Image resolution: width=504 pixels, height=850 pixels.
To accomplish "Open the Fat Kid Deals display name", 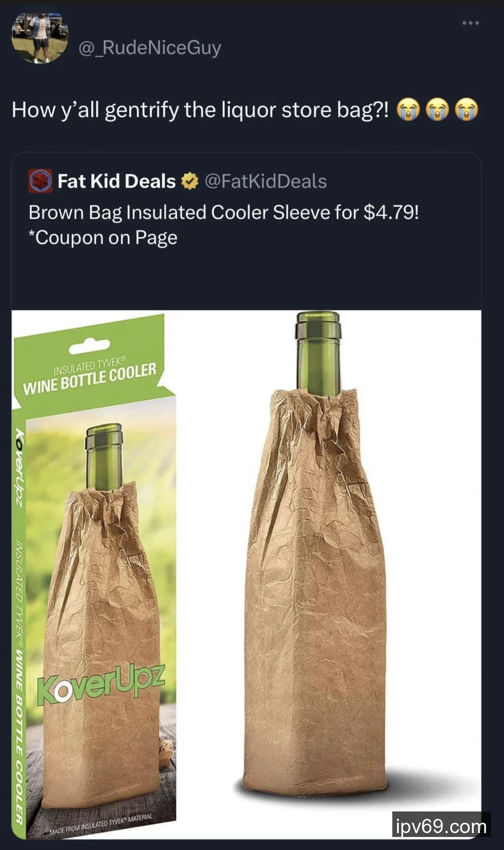I will point(116,181).
